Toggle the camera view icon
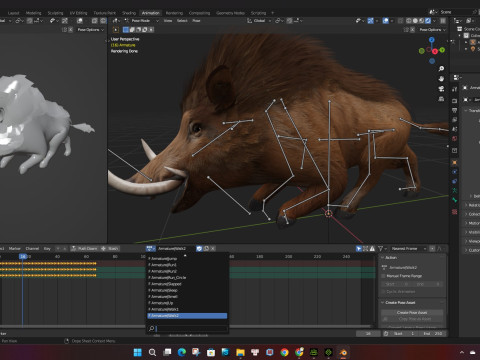The height and width of the screenshot is (360, 480). 441,89
